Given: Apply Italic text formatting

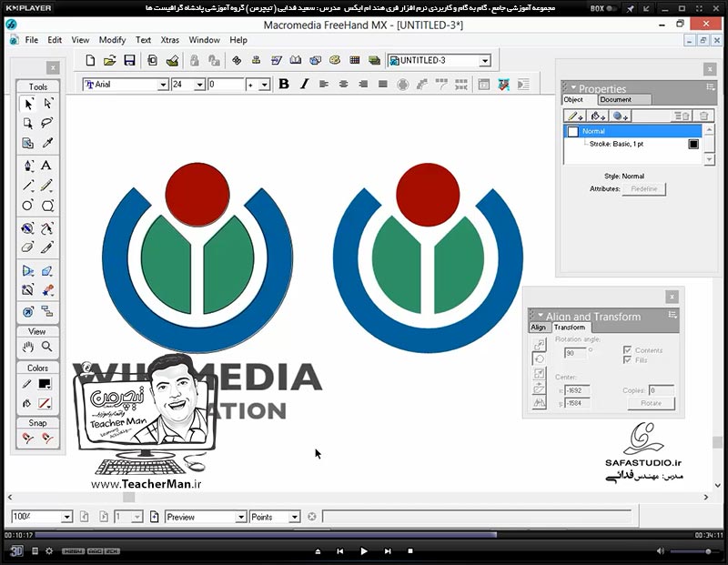Looking at the screenshot, I should point(304,84).
